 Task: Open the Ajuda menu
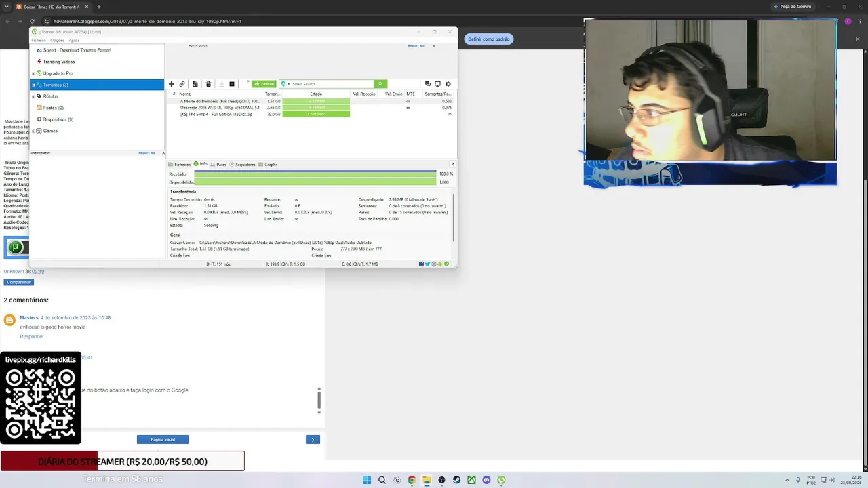click(x=74, y=40)
